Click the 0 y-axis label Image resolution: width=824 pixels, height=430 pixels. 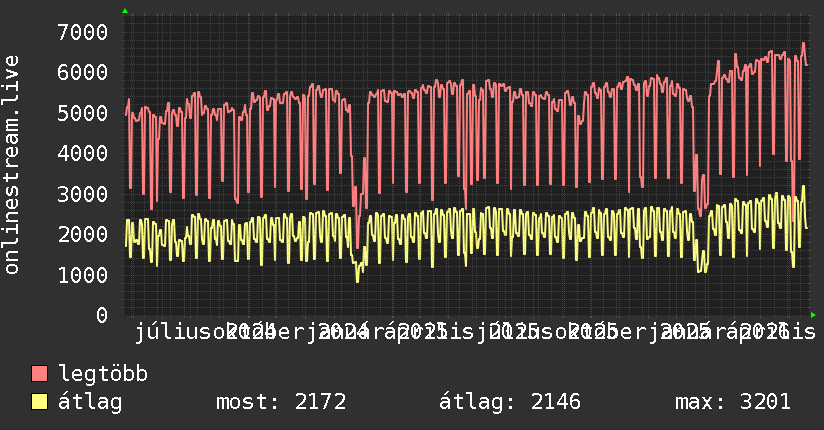tap(102, 315)
